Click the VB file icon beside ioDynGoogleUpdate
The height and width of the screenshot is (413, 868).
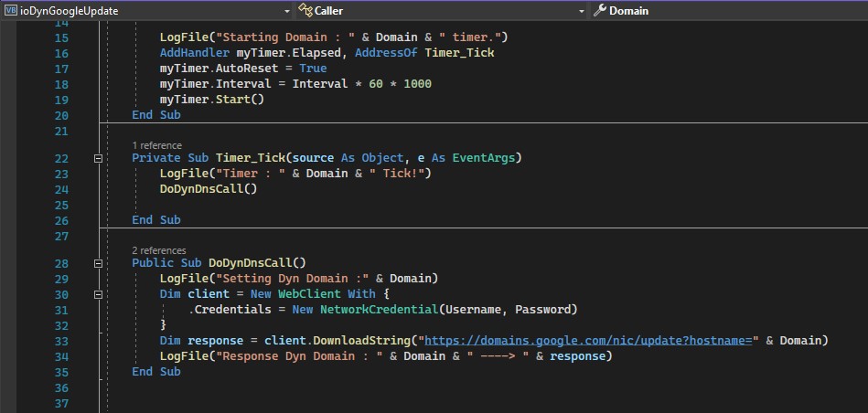point(11,10)
